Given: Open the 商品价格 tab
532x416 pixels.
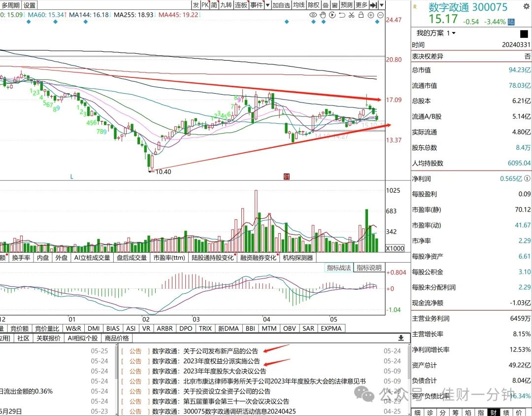Looking at the screenshot, I should 117,338.
